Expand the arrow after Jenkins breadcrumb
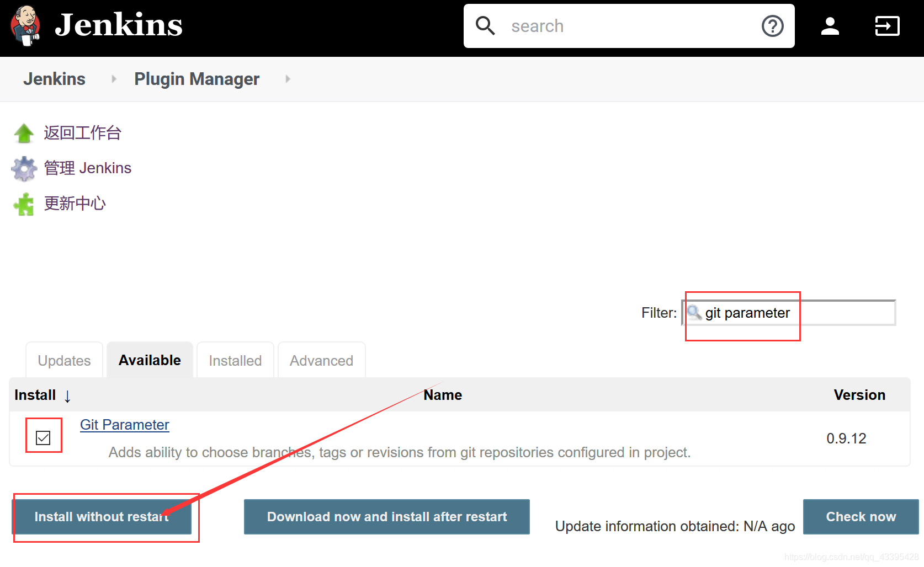 point(114,79)
